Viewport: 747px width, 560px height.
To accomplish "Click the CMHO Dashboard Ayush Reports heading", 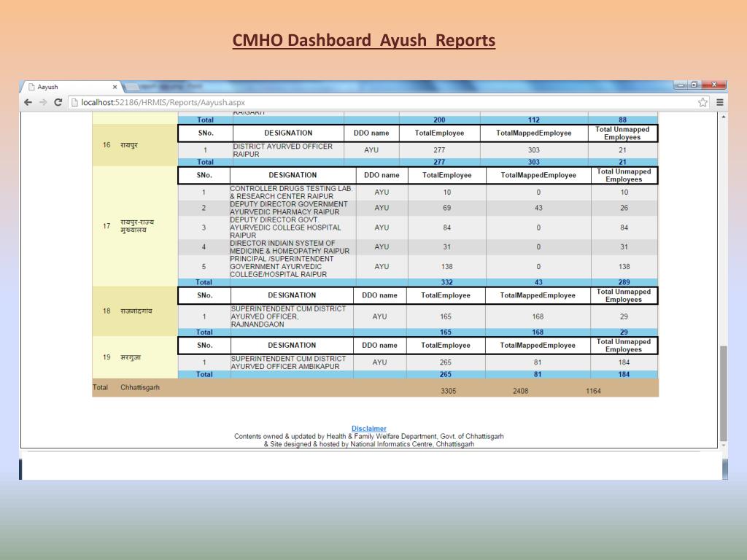I will [x=364, y=41].
